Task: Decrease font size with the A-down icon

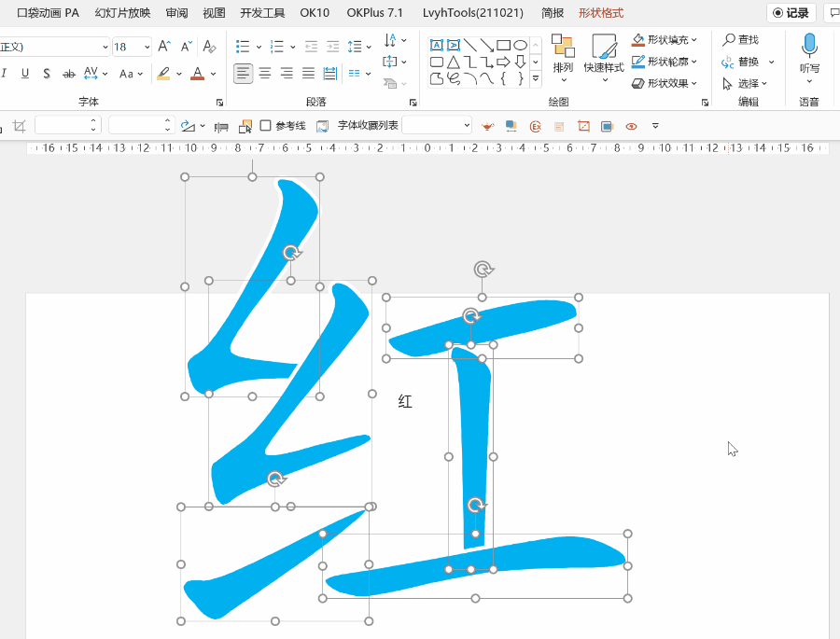Action: [x=186, y=47]
